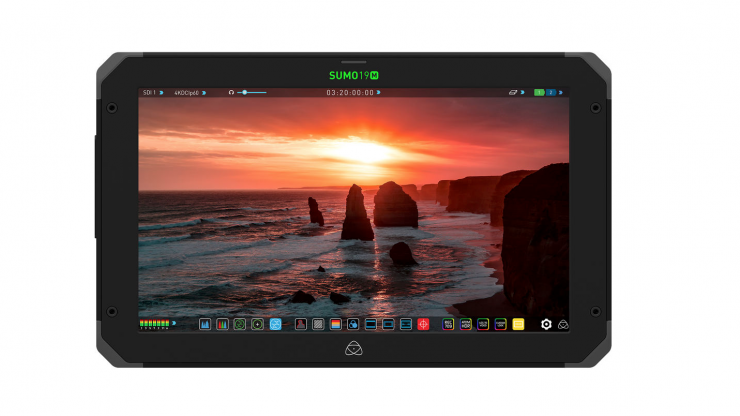Adjust the headphone volume slider
This screenshot has height=416, width=740.
coord(252,92)
